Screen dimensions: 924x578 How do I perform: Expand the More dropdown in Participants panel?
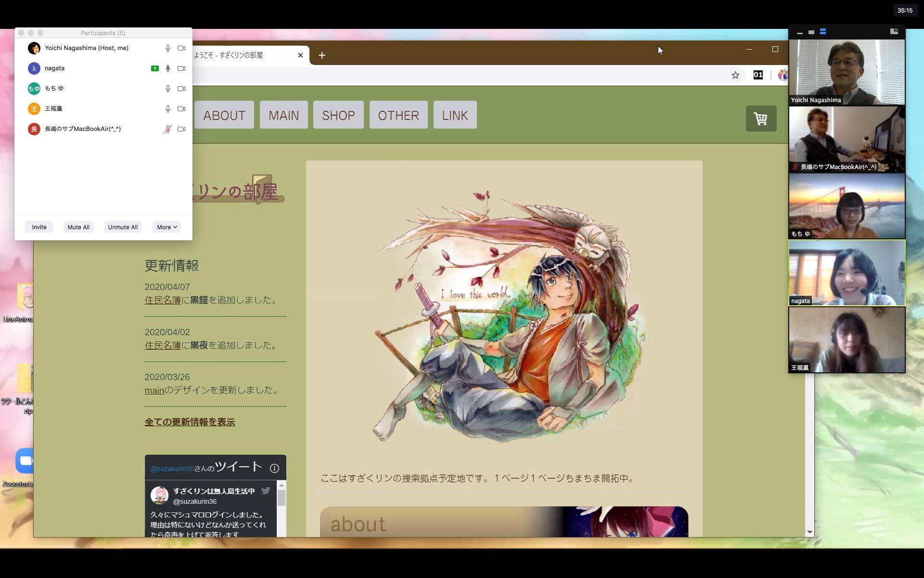pos(167,227)
